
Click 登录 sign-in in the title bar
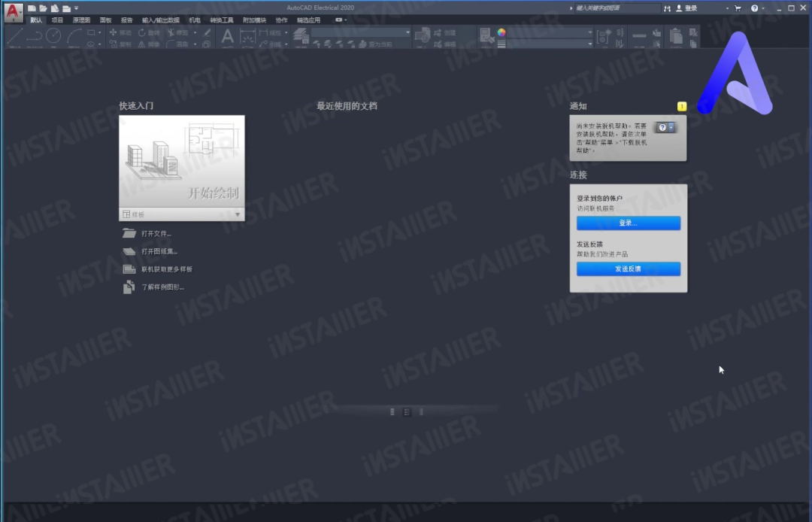pyautogui.click(x=686, y=8)
